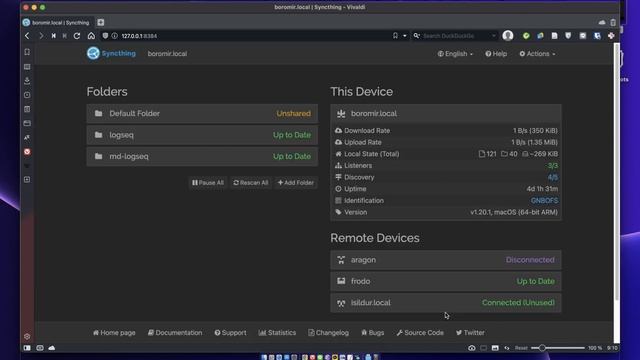Open the Statistics footer link

[x=277, y=333]
